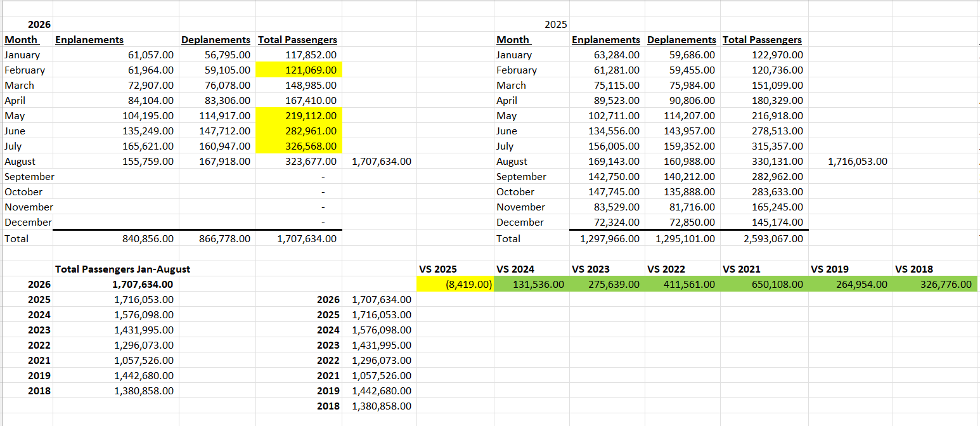Screen dimensions: 980x426
Task: Select the 2018 row value 1,380,858.00 in second list
Action: coord(381,406)
